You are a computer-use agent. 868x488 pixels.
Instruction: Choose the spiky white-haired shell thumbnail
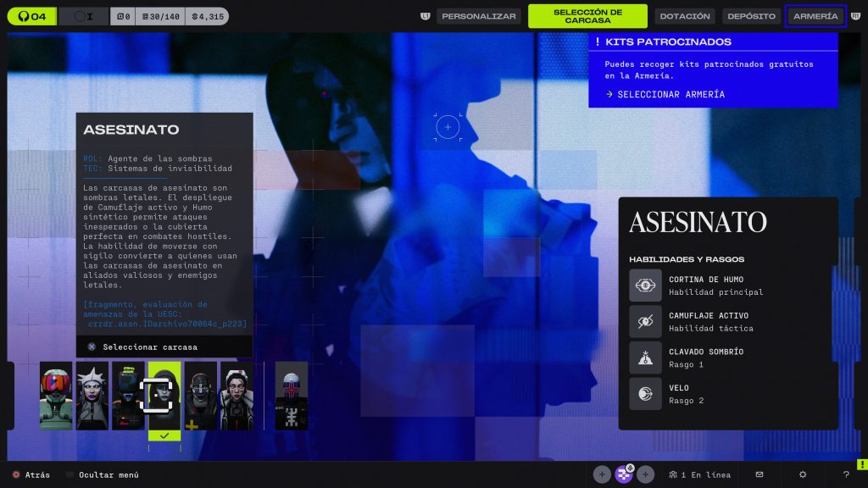click(92, 396)
